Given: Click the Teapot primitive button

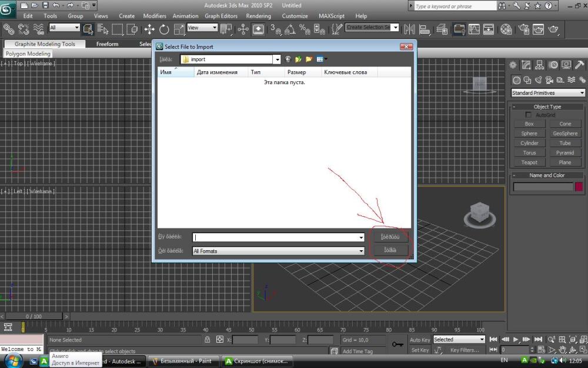Looking at the screenshot, I should tap(529, 163).
